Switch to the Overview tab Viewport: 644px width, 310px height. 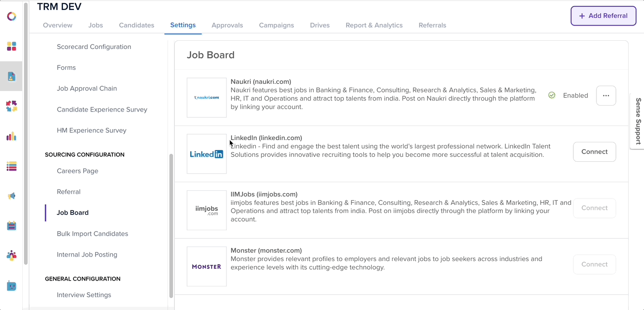click(58, 25)
